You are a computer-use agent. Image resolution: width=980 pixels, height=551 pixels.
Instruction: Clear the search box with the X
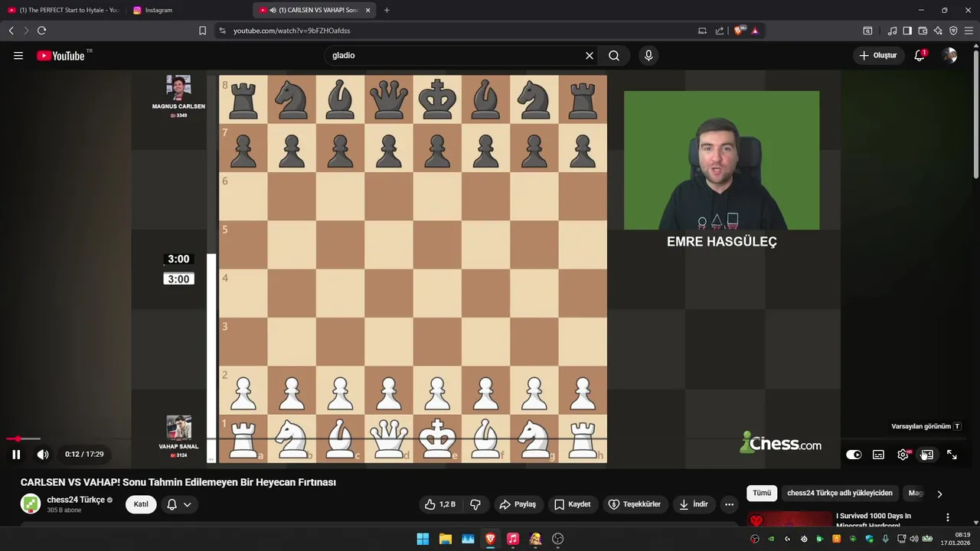tap(590, 55)
